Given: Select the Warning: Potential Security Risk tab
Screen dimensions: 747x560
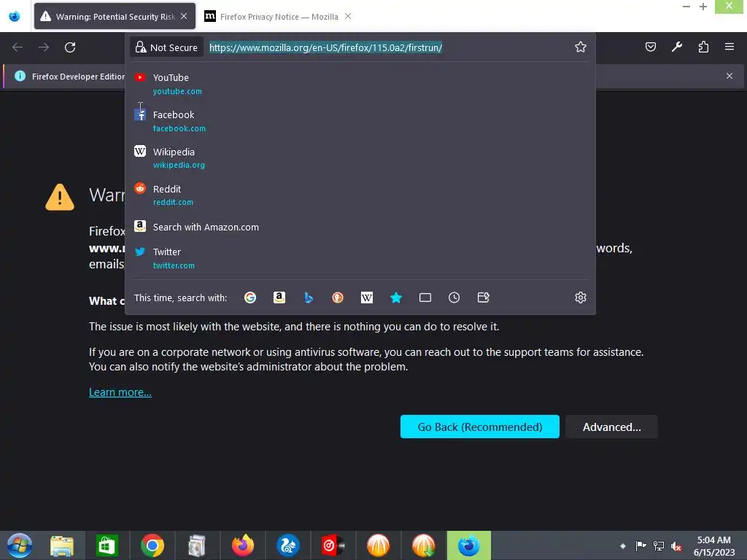Looking at the screenshot, I should [x=115, y=16].
